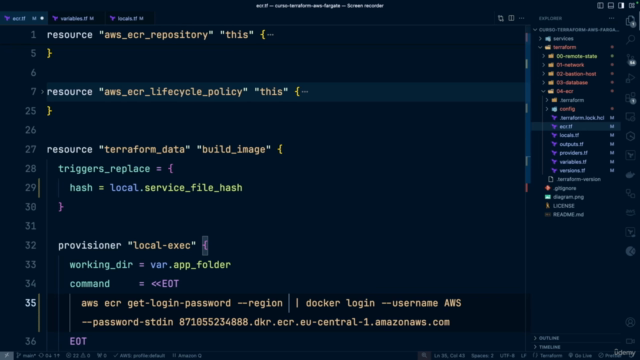This screenshot has height=360, width=640.
Task: Click the zoom magnifier status bar icon
Action: pos(424,356)
